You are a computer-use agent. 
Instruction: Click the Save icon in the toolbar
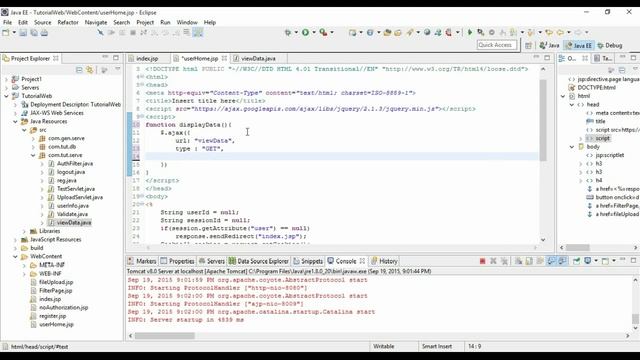(23, 32)
